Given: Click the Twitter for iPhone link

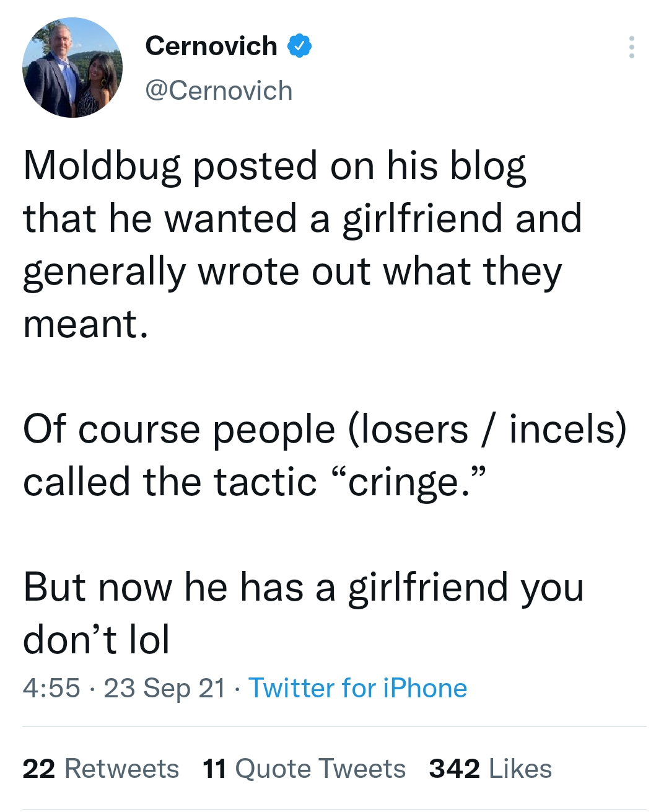Looking at the screenshot, I should pyautogui.click(x=357, y=688).
